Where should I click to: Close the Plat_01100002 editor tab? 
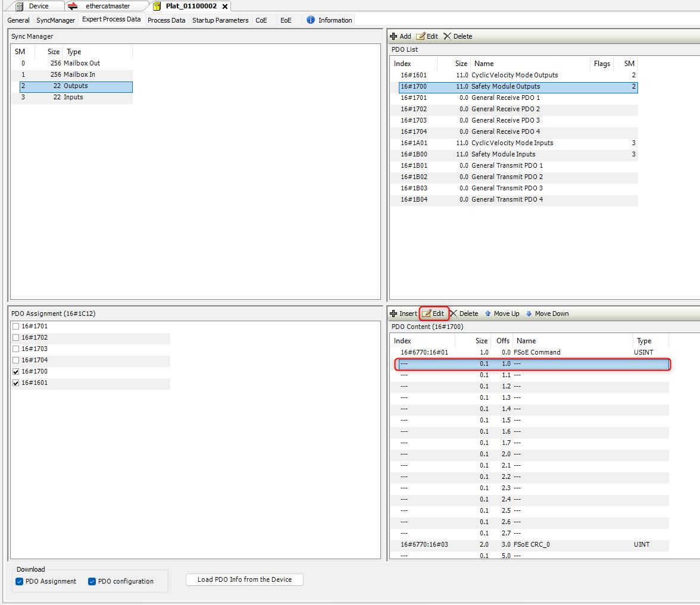(x=225, y=7)
